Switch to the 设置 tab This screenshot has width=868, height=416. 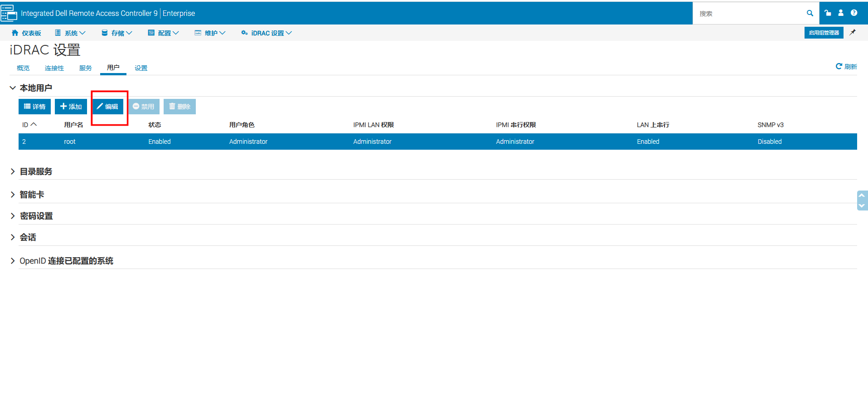141,68
